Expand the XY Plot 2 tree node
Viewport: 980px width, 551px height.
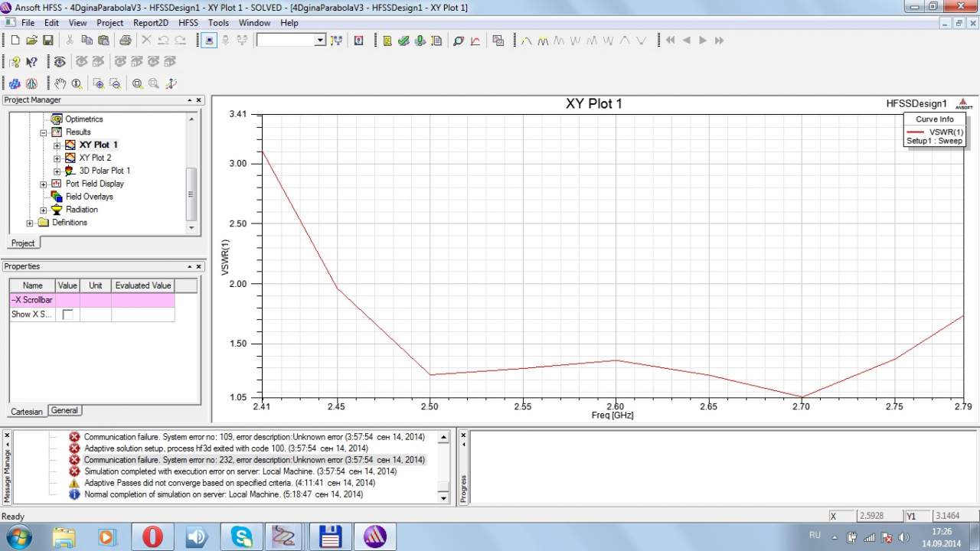pos(57,158)
